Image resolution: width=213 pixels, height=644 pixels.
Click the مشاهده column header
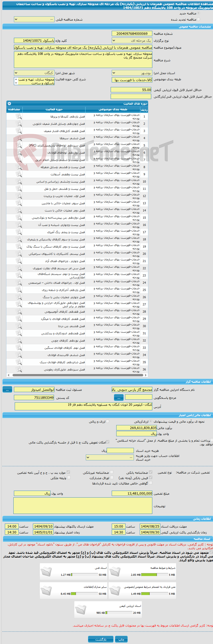(14, 109)
